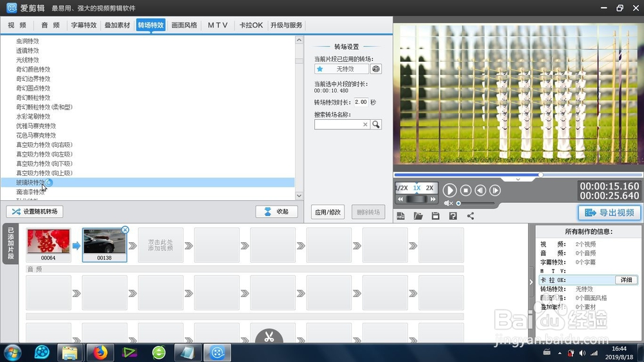Click the 设置随机转场 button
This screenshot has height=362, width=644.
pos(35,212)
